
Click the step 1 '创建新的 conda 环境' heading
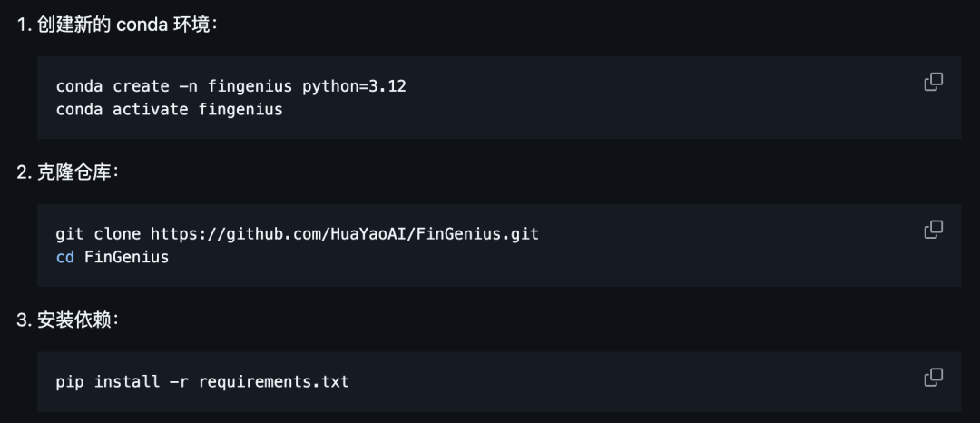(125, 25)
